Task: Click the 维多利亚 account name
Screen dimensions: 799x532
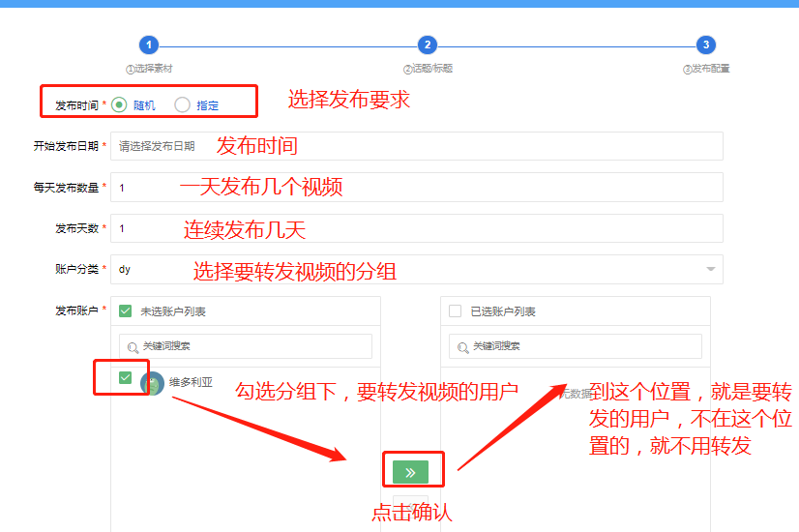Action: click(x=189, y=381)
